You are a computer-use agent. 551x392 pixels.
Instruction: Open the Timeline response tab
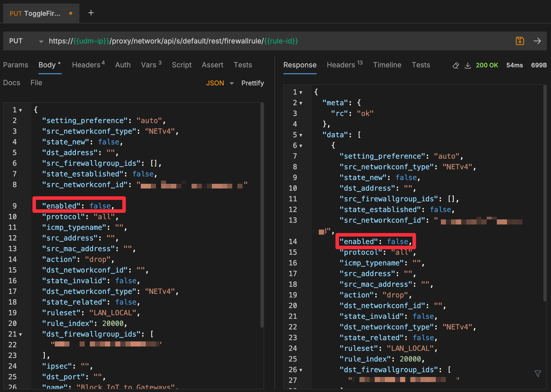[387, 65]
